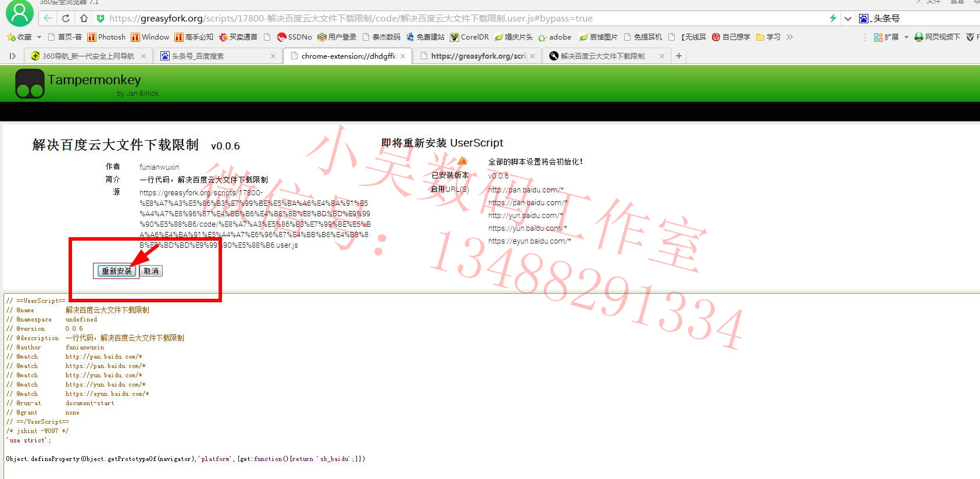Open the Photosh bookmark
The height and width of the screenshot is (479, 980).
[x=106, y=37]
